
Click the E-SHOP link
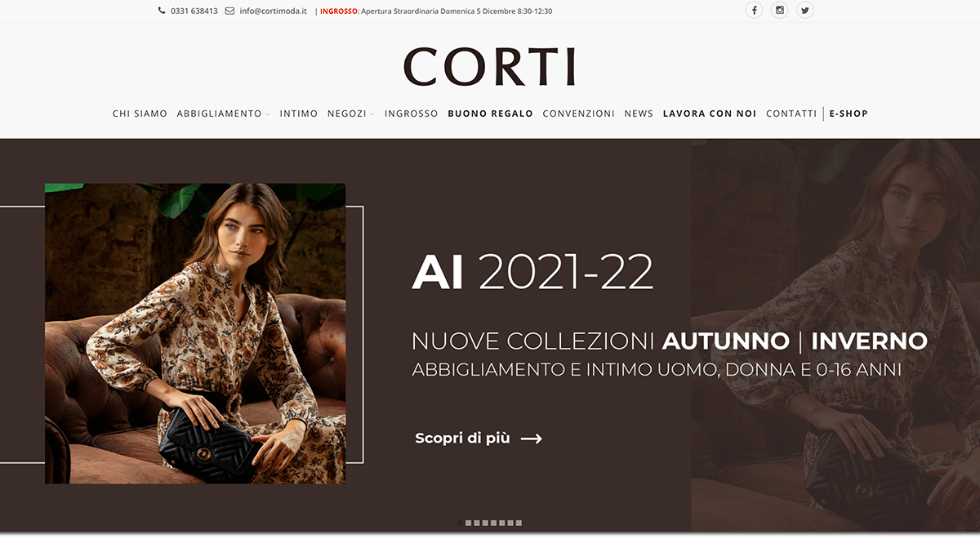849,114
